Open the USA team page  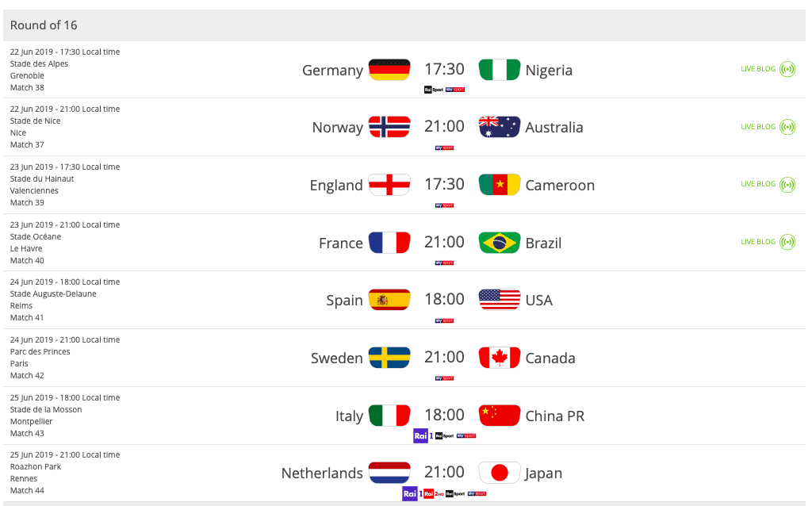(x=539, y=301)
